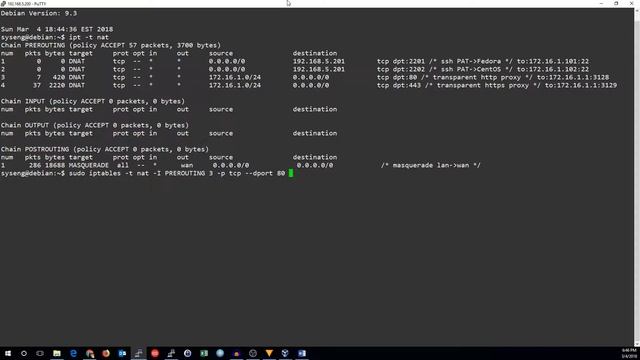640x360 pixels.
Task: Open the Windows Start menu
Action: [x=8, y=353]
